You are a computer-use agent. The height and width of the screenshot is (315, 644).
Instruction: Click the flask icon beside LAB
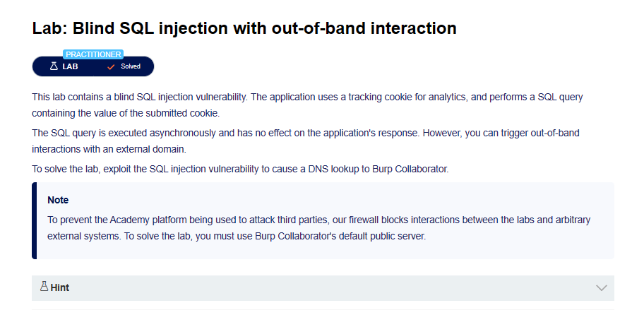(x=53, y=66)
